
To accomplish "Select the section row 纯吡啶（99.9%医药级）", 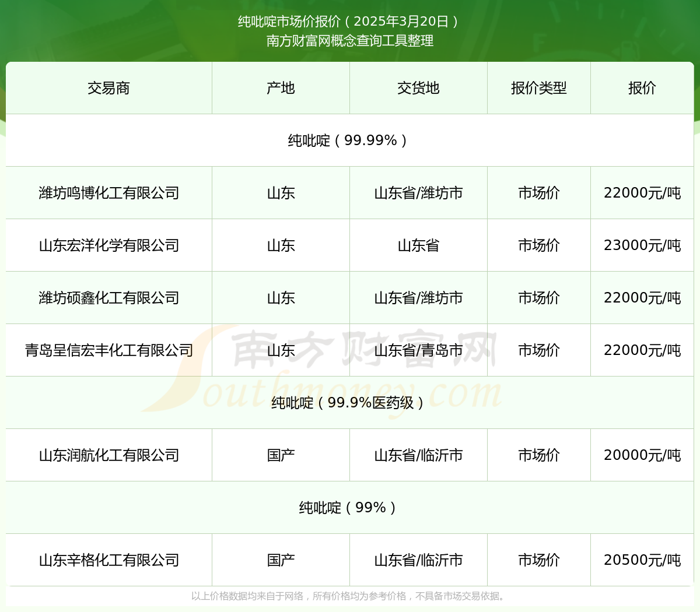I will pos(350,403).
